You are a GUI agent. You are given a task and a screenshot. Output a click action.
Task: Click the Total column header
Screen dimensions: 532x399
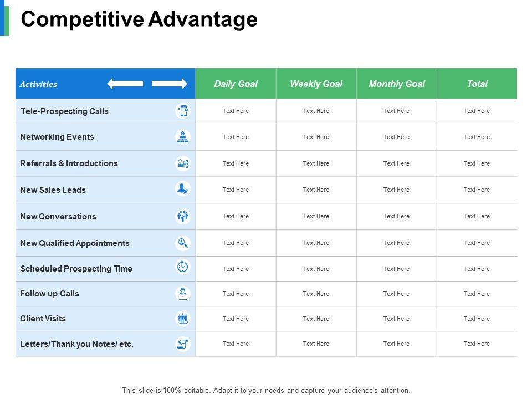coord(477,84)
